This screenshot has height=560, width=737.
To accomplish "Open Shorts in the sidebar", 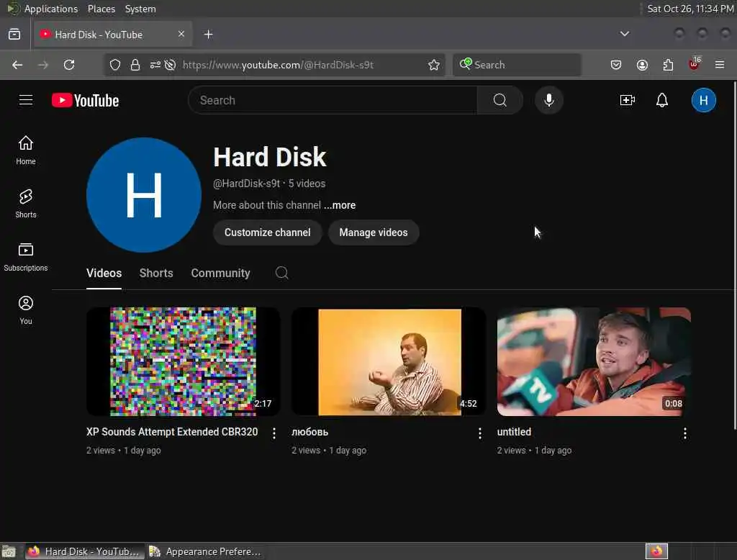I will [26, 204].
